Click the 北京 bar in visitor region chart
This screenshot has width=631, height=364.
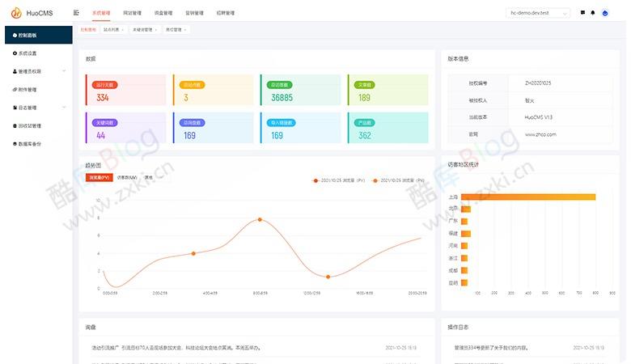[x=466, y=209]
